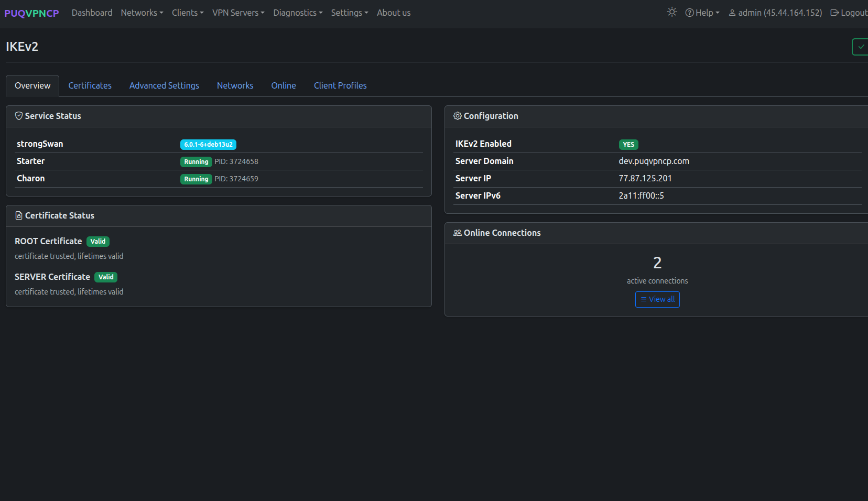Select the Overview tab
Image resolution: width=868 pixels, height=501 pixels.
32,85
